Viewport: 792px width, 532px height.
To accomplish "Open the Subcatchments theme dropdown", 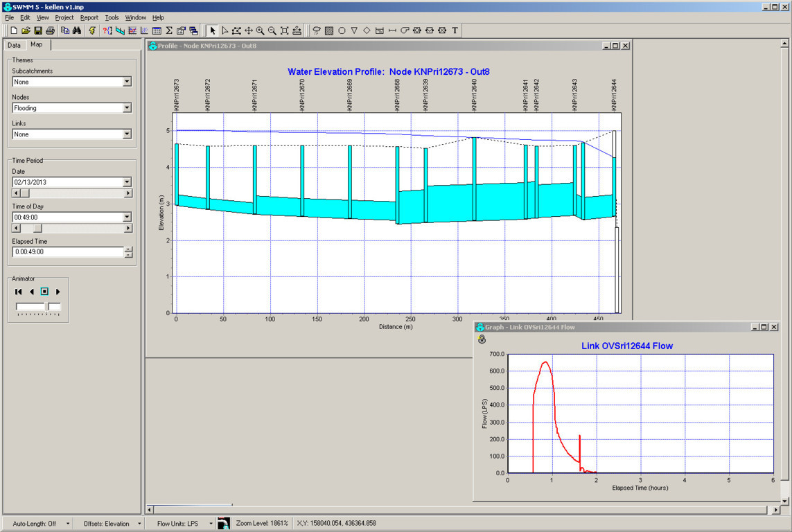I will pyautogui.click(x=127, y=82).
